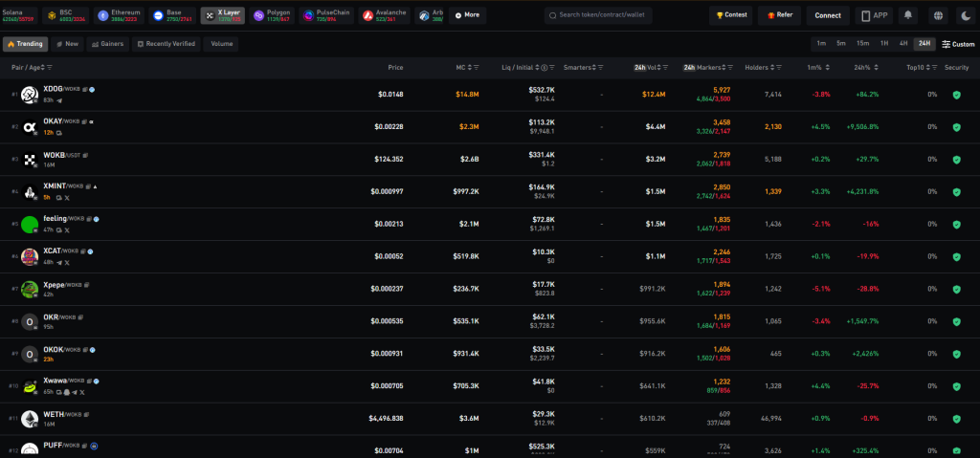Copy WOKB contract address icon
The height and width of the screenshot is (458, 980).
(x=85, y=154)
